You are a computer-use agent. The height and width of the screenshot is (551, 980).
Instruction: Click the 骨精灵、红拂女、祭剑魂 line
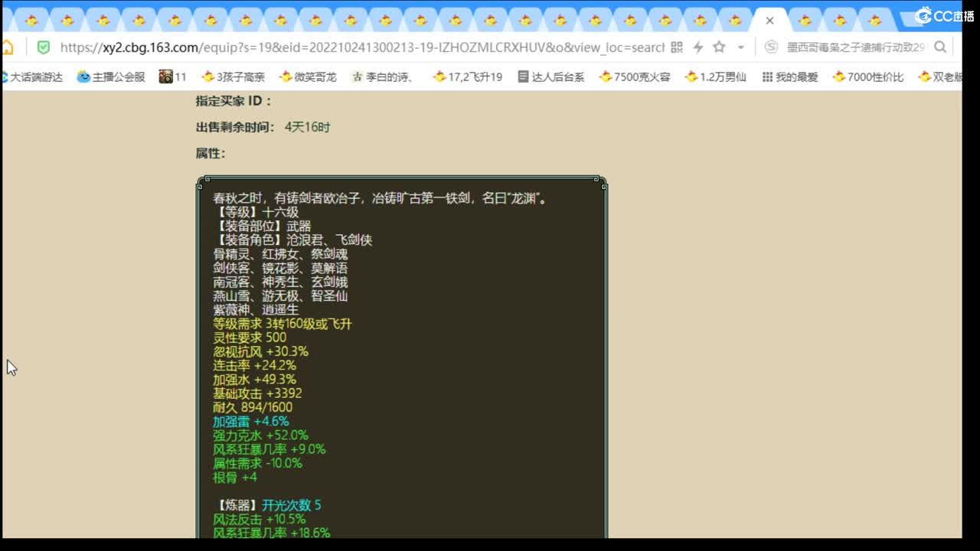point(280,254)
